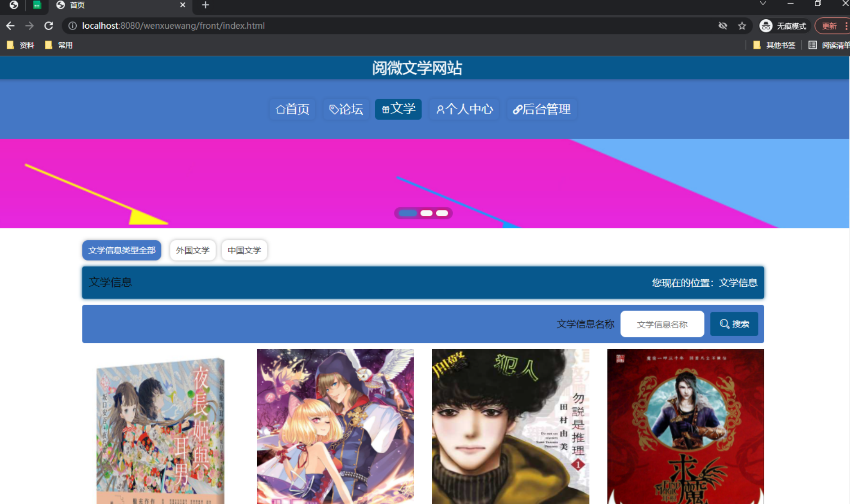This screenshot has height=504, width=850.
Task: Reload the current page
Action: 48,26
